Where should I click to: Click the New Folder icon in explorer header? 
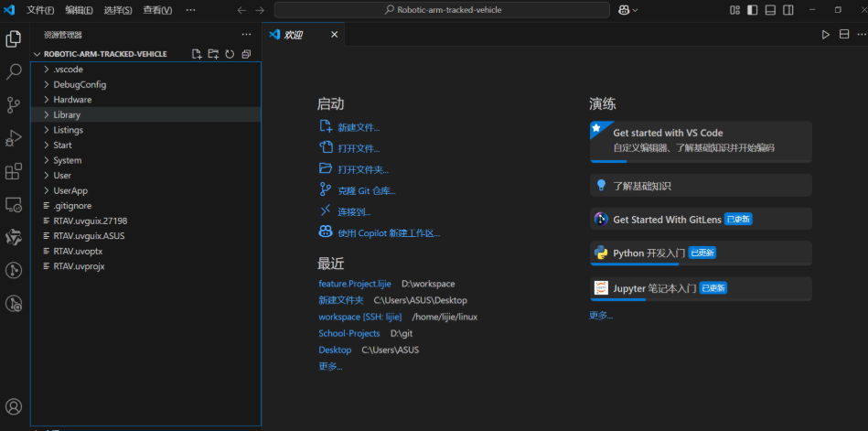(x=213, y=54)
